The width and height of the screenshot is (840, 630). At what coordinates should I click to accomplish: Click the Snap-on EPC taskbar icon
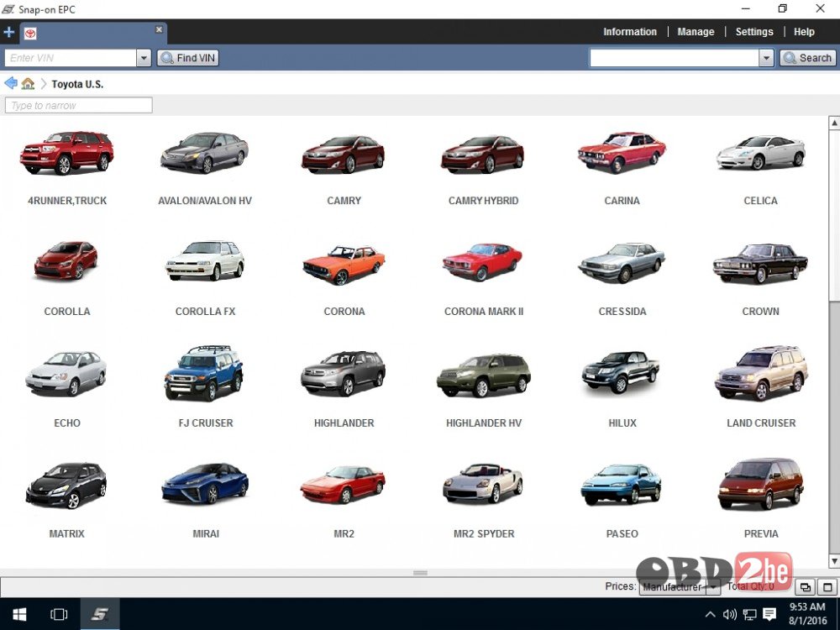(100, 614)
